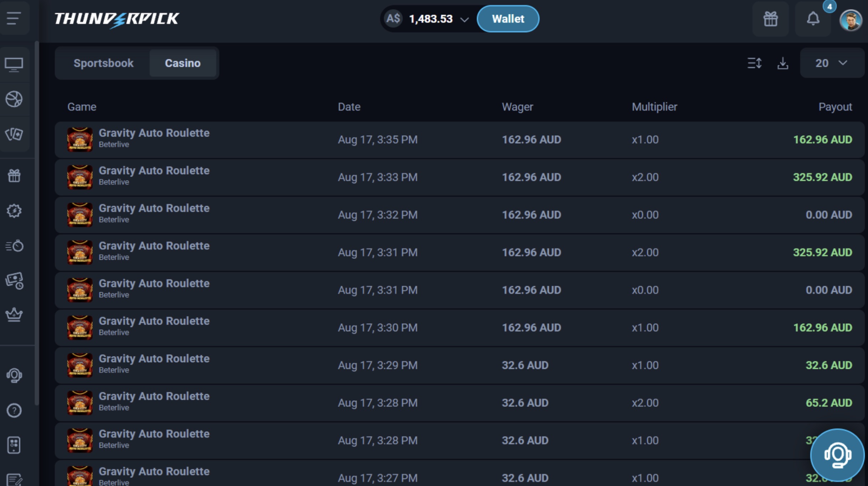Screen dimensions: 868x486
Task: Expand the balance currency dropdown
Action: point(464,20)
